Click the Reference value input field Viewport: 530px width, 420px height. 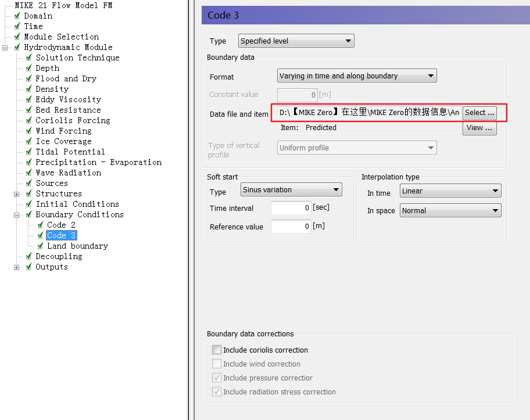coord(291,226)
